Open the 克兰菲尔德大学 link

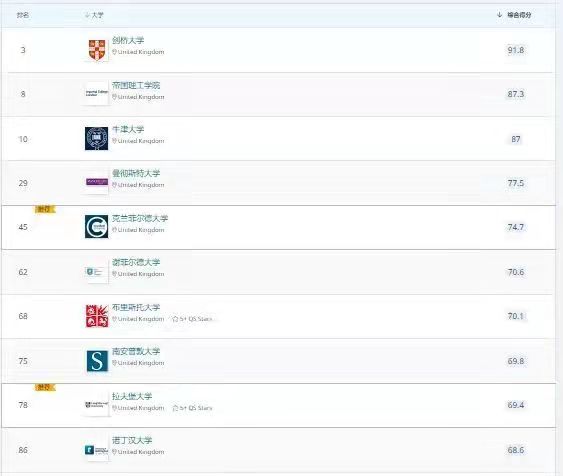tap(140, 218)
